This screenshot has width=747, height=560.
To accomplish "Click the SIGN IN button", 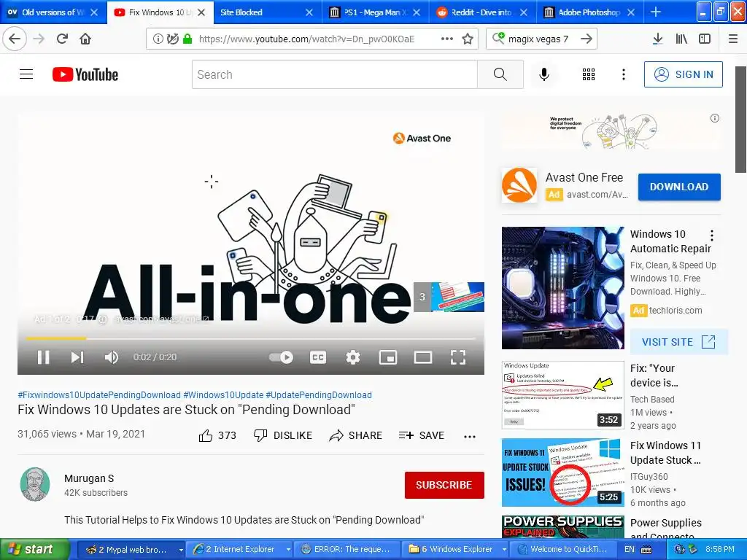I will (683, 74).
